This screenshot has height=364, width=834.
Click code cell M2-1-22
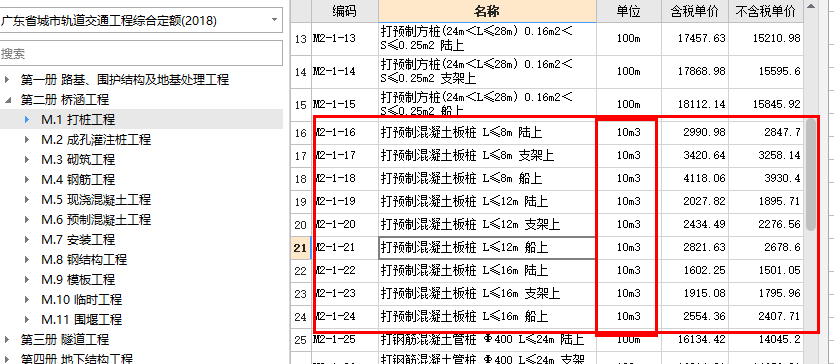[x=345, y=270]
